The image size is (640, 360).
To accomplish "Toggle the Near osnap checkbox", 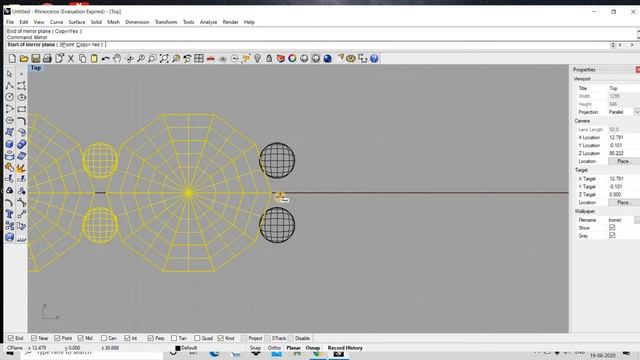I will pyautogui.click(x=34, y=338).
